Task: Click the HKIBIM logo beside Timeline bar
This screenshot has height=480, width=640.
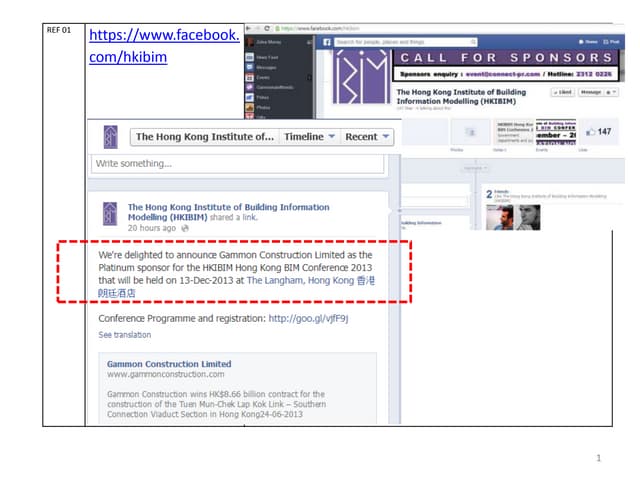Action: pos(109,137)
